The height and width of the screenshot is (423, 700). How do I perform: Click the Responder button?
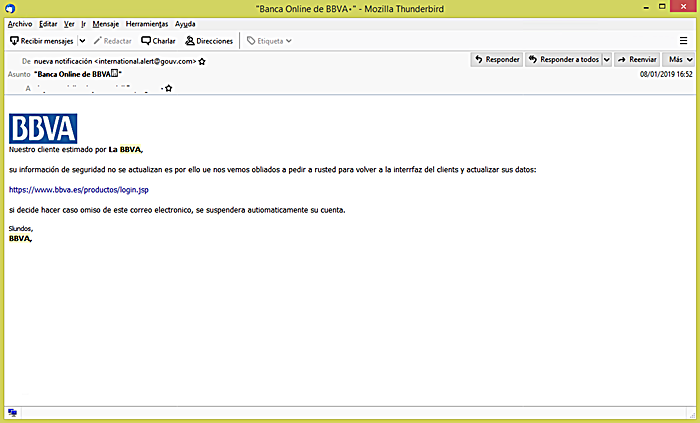tap(497, 59)
